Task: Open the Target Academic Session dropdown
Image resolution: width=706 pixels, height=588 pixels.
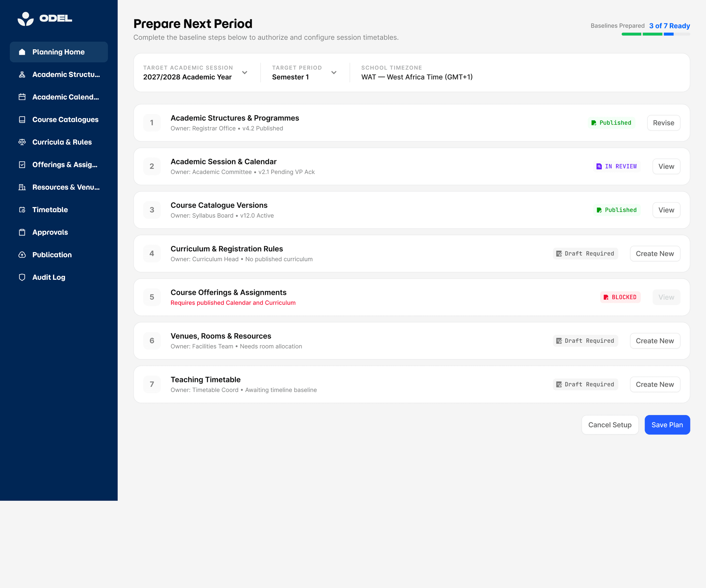Action: (195, 73)
